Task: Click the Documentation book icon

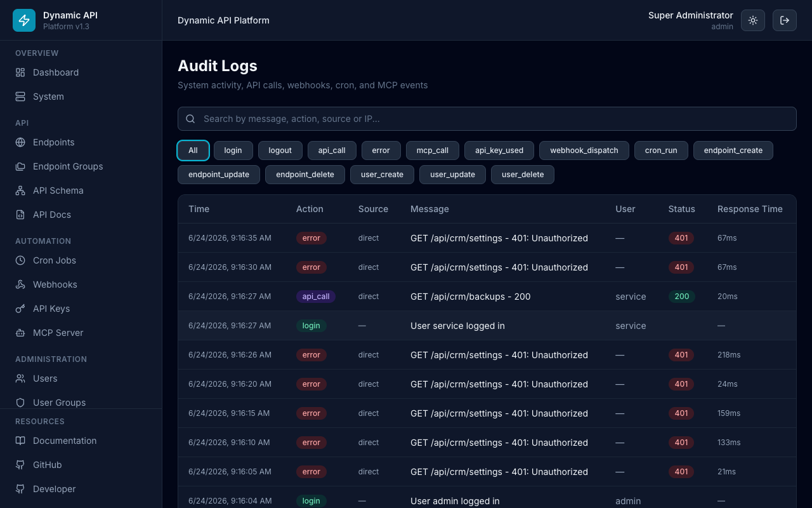Action: (x=20, y=441)
